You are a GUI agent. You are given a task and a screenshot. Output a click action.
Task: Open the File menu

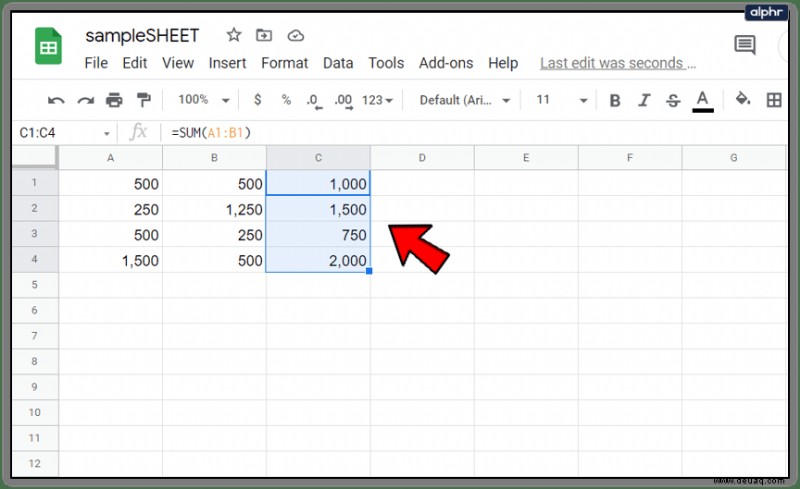click(96, 63)
